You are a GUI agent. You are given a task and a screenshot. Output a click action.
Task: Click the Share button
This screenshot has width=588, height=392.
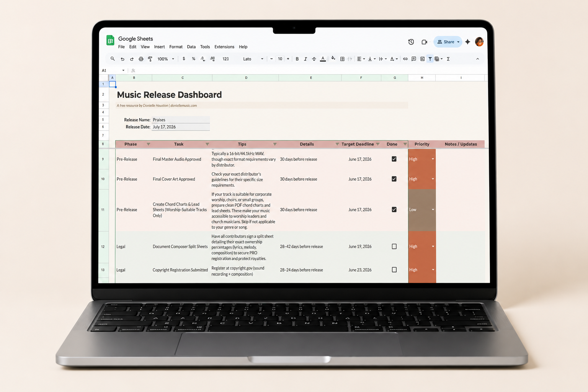pos(445,42)
